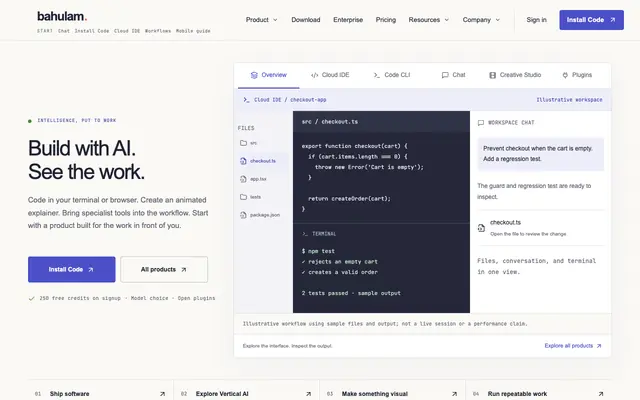640x400 pixels.
Task: Click the '$ npm test' terminal line
Action: [x=318, y=251]
